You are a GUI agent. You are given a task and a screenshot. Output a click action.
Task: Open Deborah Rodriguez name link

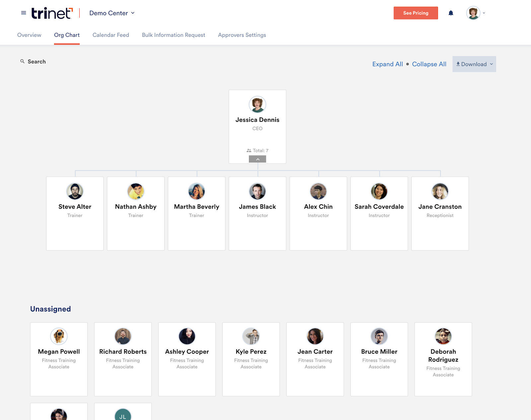tap(443, 356)
